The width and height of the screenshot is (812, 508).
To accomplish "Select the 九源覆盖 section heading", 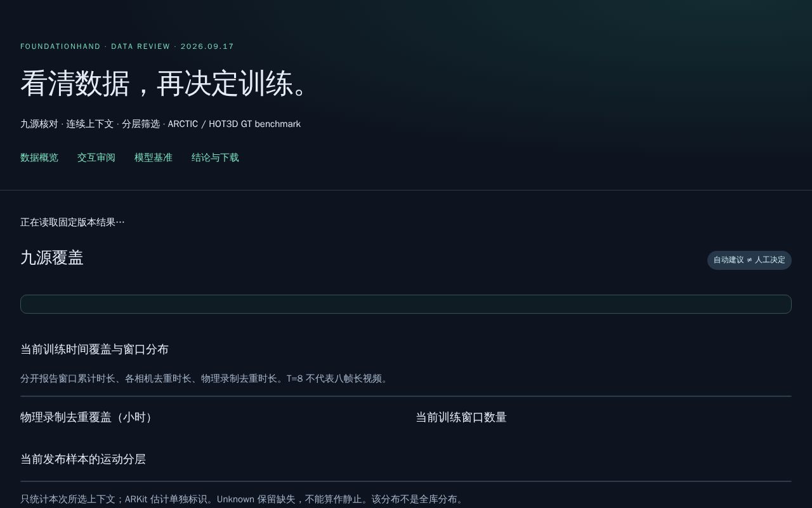I will (x=52, y=258).
